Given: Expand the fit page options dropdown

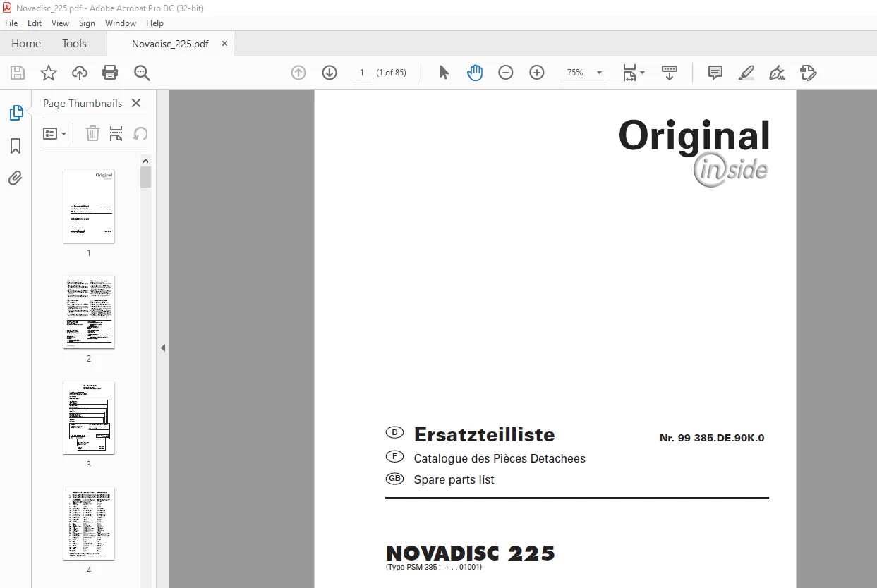Looking at the screenshot, I should [x=633, y=73].
